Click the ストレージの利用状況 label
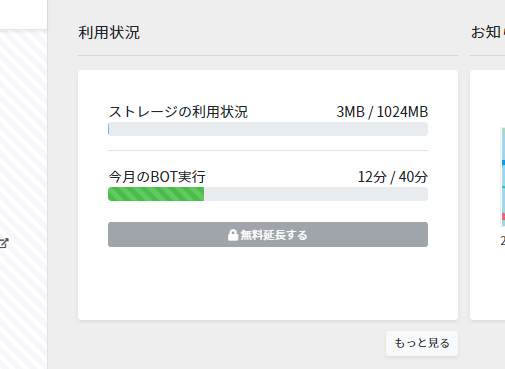The image size is (505, 369). click(x=178, y=112)
